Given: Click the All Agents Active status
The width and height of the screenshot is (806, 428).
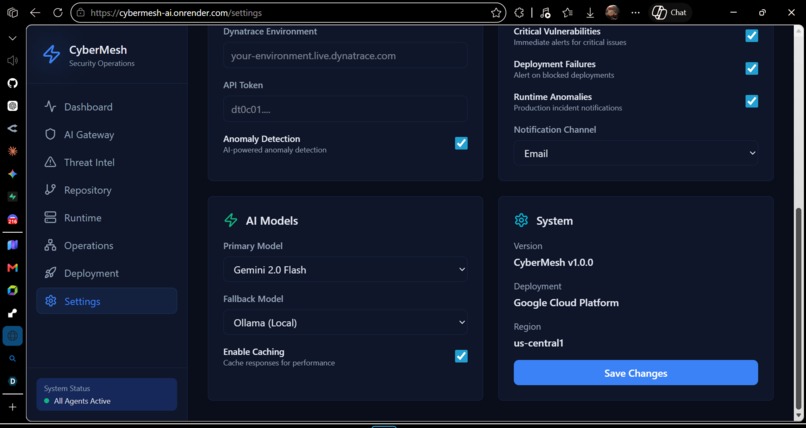Looking at the screenshot, I should click(82, 401).
